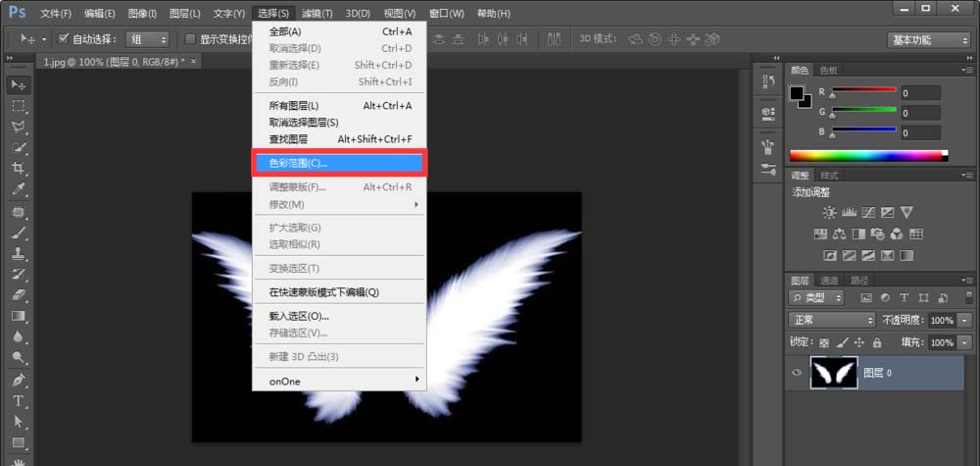
Task: Switch to the 通道 tab
Action: (x=829, y=280)
